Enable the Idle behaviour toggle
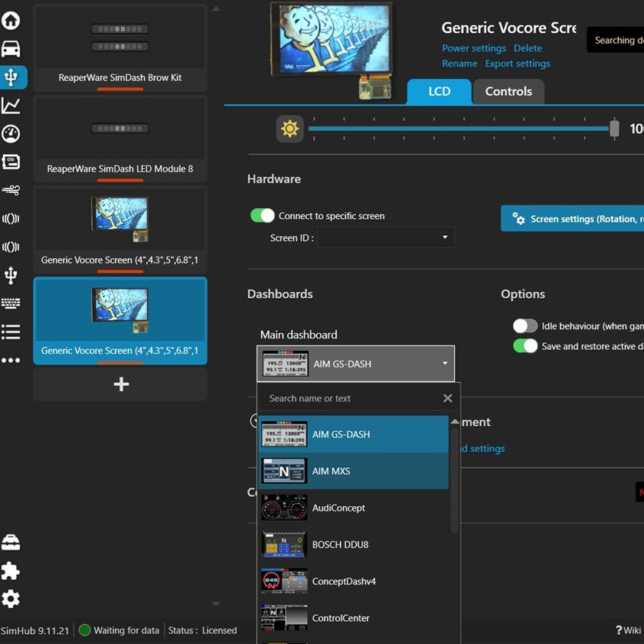The image size is (644, 644). [525, 326]
